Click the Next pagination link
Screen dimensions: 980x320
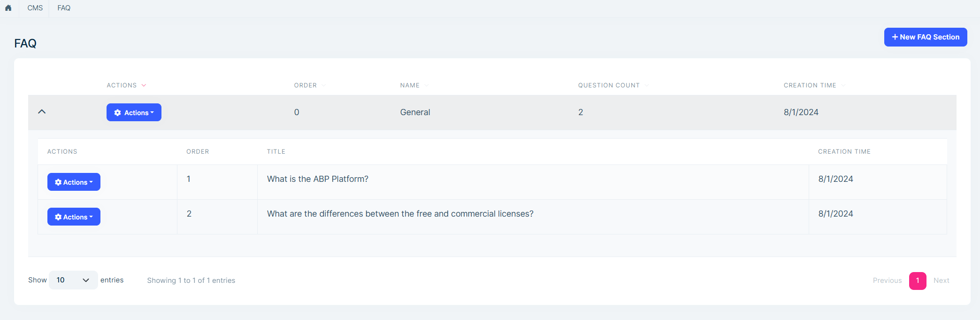coord(941,281)
